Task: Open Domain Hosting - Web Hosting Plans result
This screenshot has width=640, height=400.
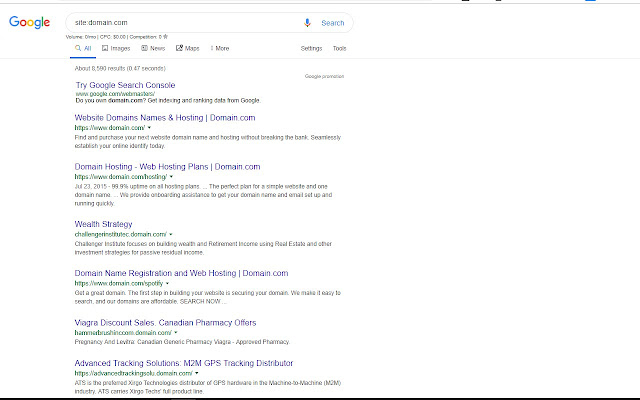Action: click(x=167, y=167)
